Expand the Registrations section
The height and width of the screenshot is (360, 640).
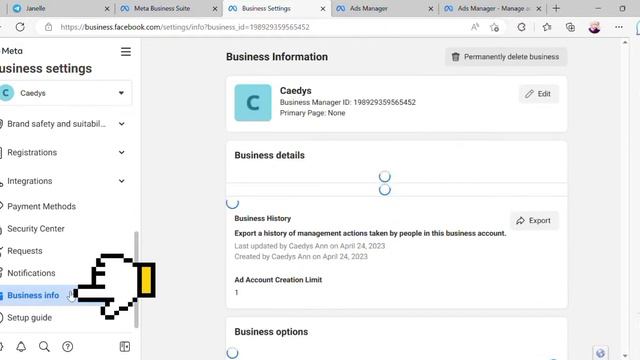[122, 152]
